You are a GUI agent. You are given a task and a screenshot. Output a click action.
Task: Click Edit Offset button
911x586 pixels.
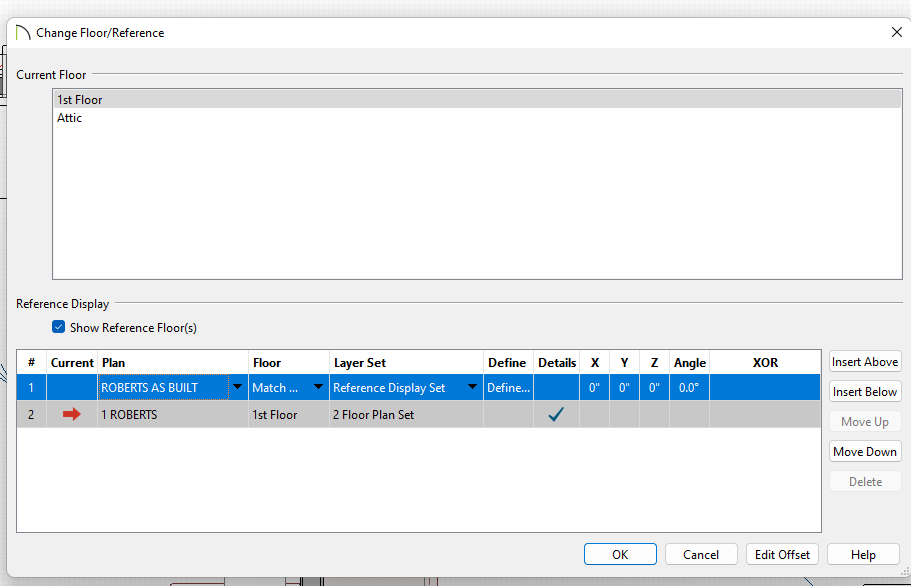coord(783,555)
